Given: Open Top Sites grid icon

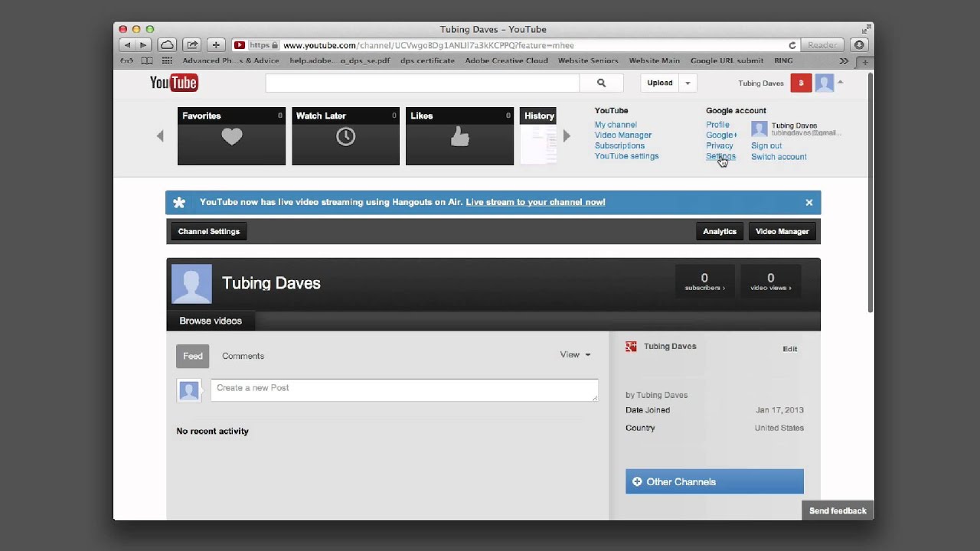Looking at the screenshot, I should point(167,60).
